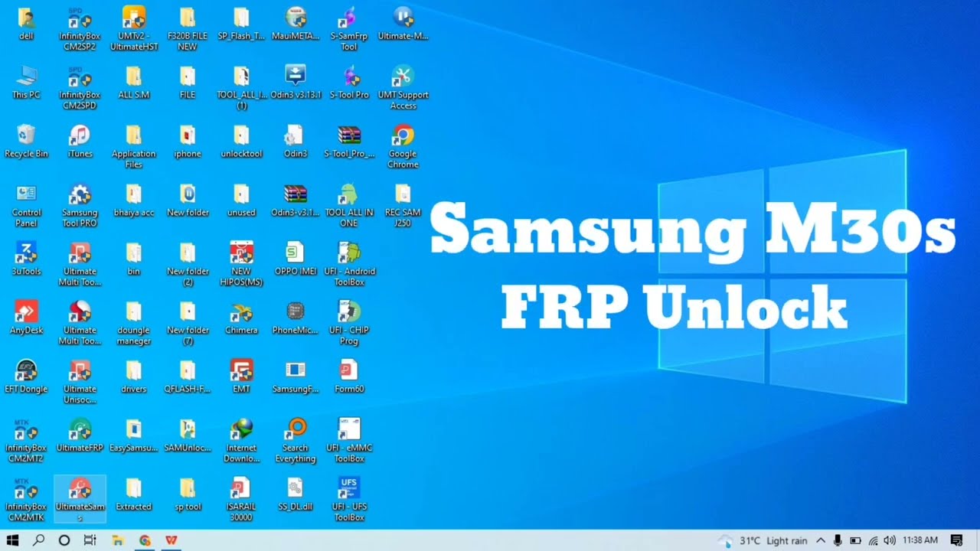Image resolution: width=980 pixels, height=551 pixels.
Task: Open QFLASH-F... folder
Action: [x=188, y=377]
